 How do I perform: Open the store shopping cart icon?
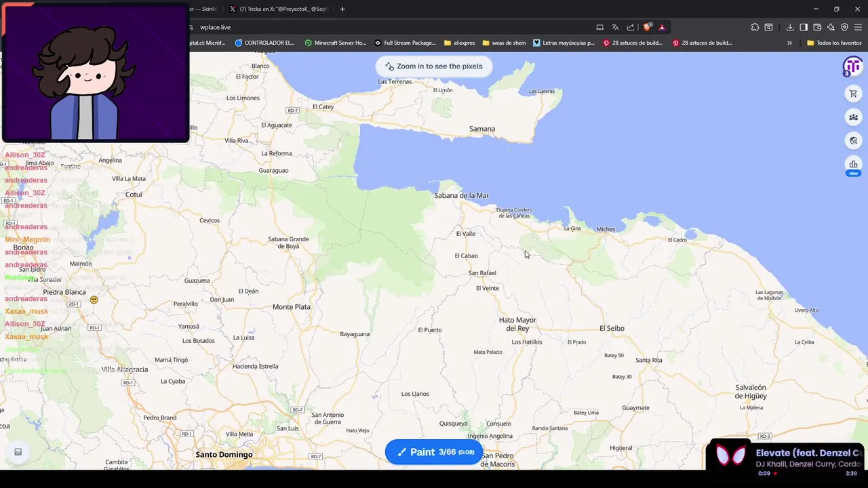(853, 94)
